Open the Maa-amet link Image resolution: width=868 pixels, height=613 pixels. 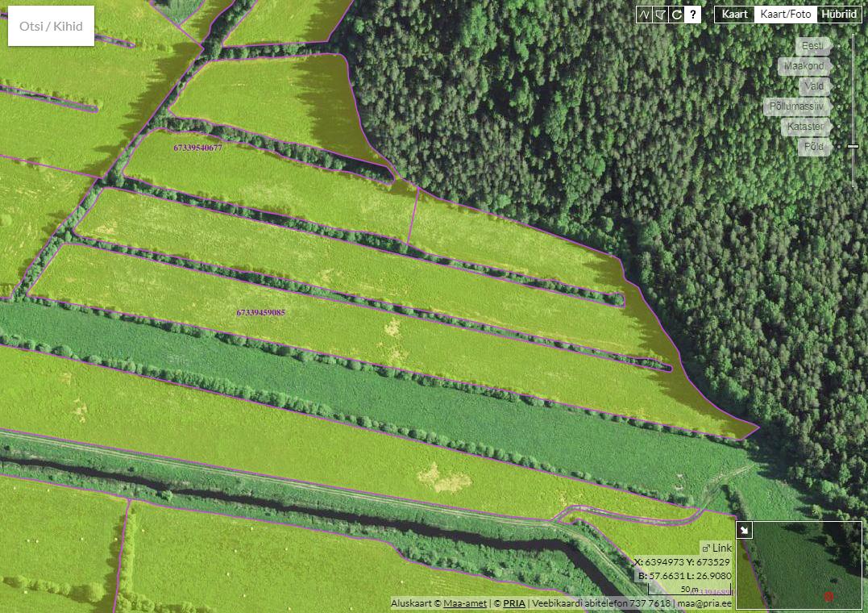(x=465, y=603)
